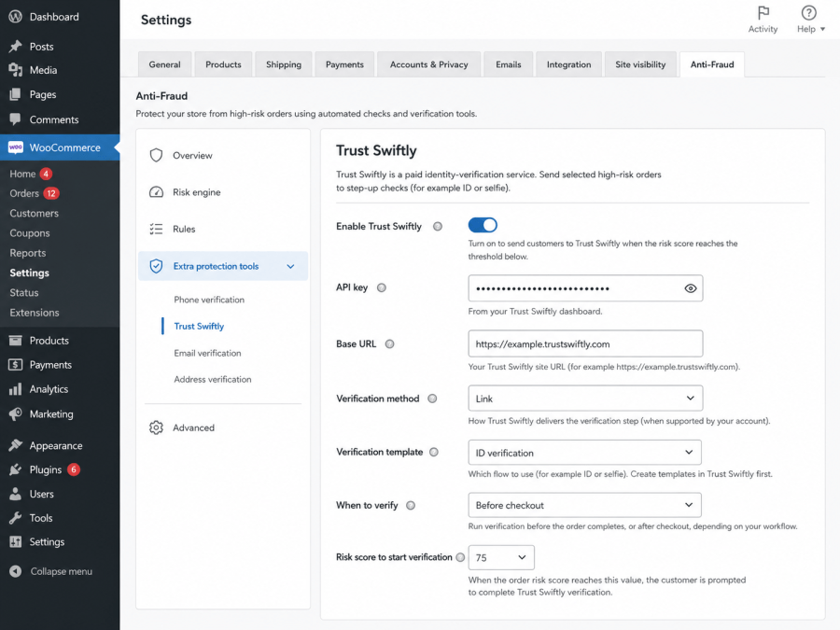Click help tooltip beside When to verify
This screenshot has height=630, width=840.
click(411, 505)
